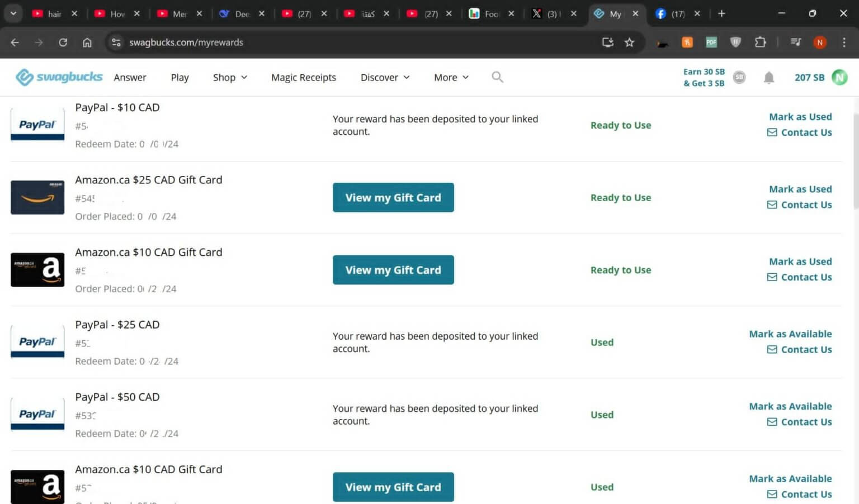Open the Chrome profile N icon

click(820, 42)
